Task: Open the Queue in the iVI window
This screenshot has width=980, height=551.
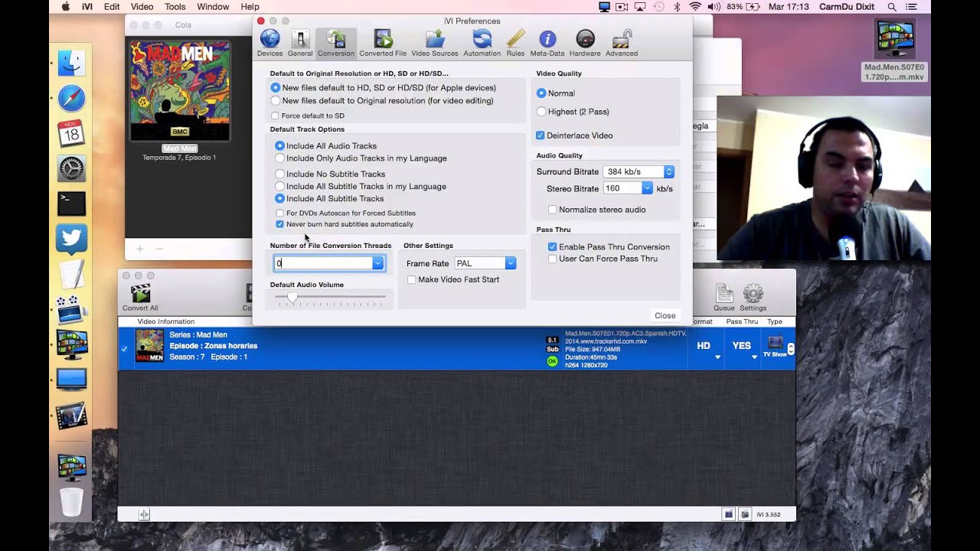Action: [x=724, y=298]
